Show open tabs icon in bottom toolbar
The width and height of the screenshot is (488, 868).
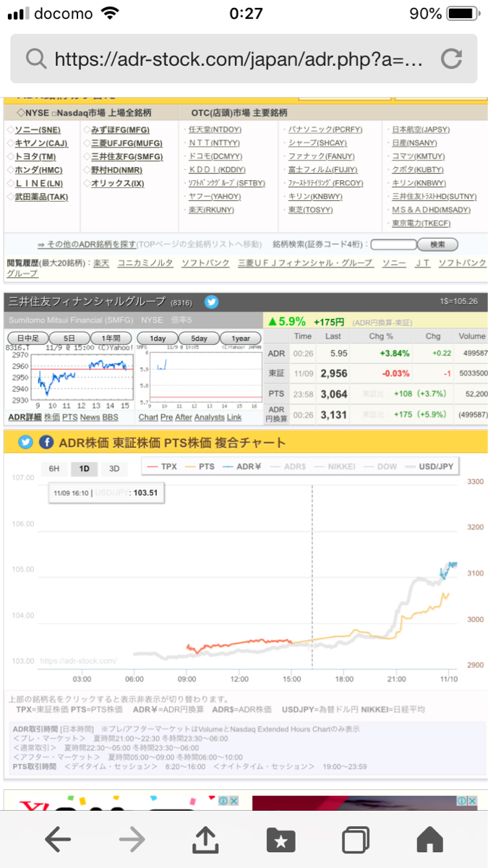[x=355, y=839]
